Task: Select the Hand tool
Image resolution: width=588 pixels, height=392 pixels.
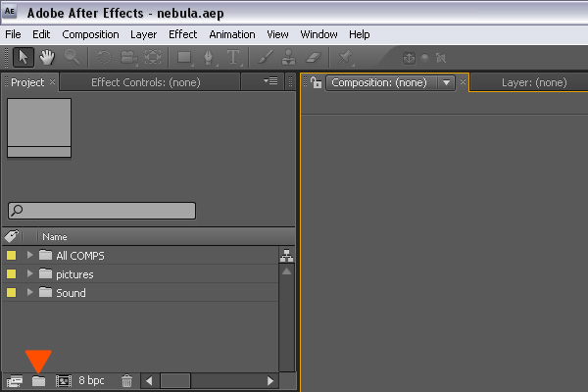Action: [x=47, y=58]
